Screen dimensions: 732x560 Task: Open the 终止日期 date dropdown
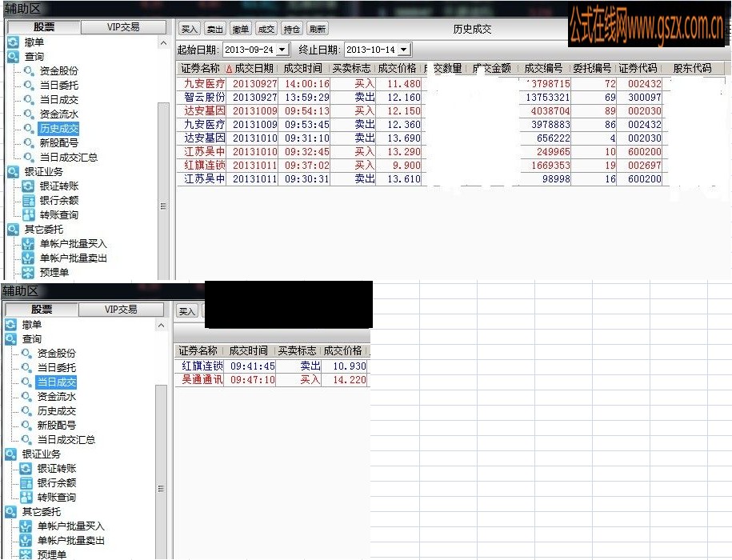(404, 50)
